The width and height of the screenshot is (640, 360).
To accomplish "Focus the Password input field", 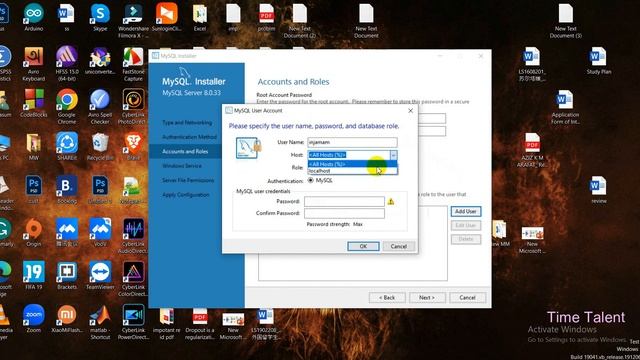I will [x=344, y=201].
